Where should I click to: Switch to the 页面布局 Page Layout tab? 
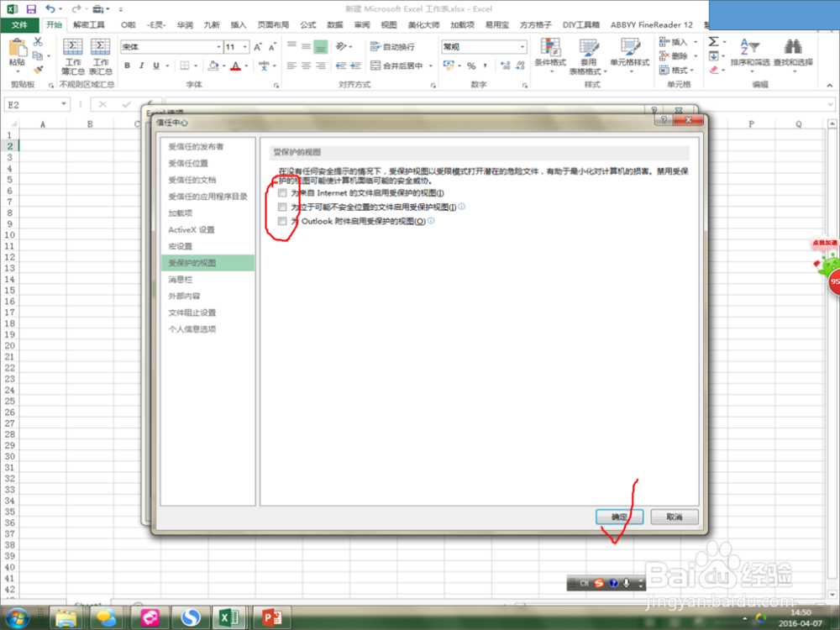(273, 24)
